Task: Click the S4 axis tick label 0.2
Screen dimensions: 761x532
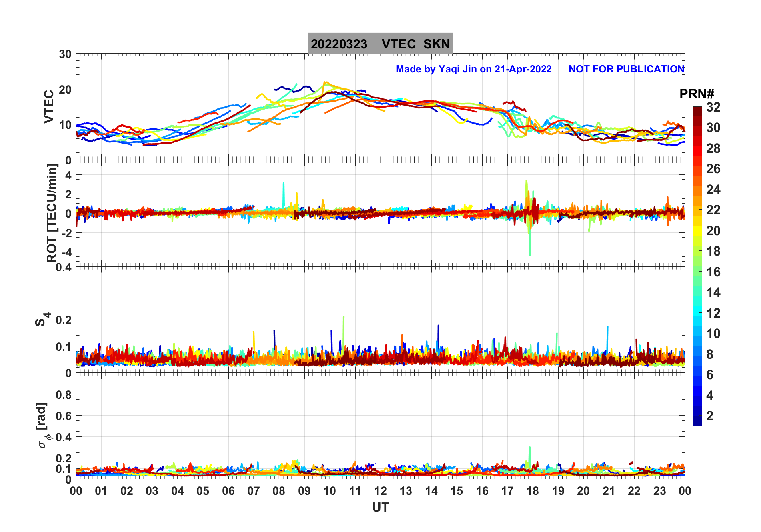Action: tap(64, 320)
